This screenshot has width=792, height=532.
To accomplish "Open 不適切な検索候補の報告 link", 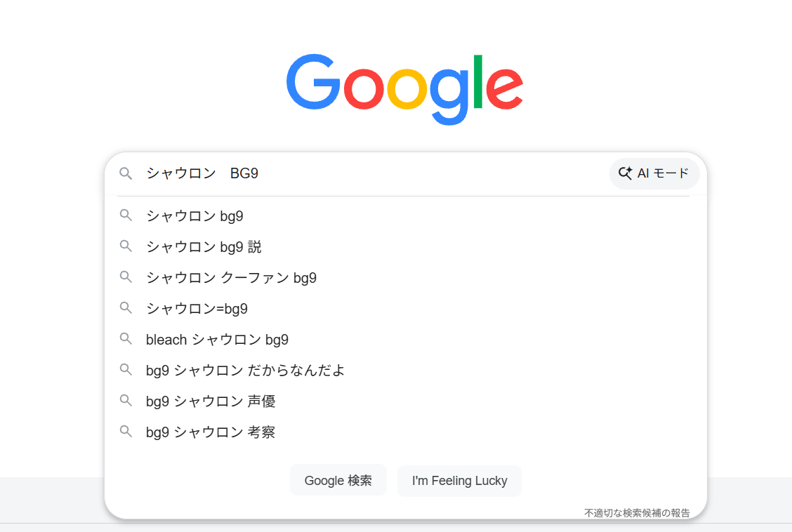I will pos(636,513).
